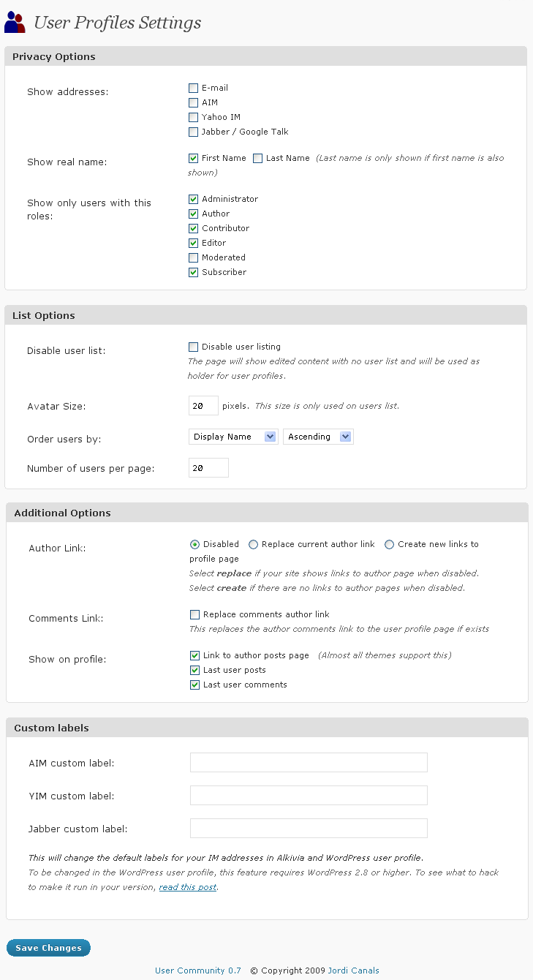Choose Create new links to profile page
The height and width of the screenshot is (980, 533).
pyautogui.click(x=389, y=544)
